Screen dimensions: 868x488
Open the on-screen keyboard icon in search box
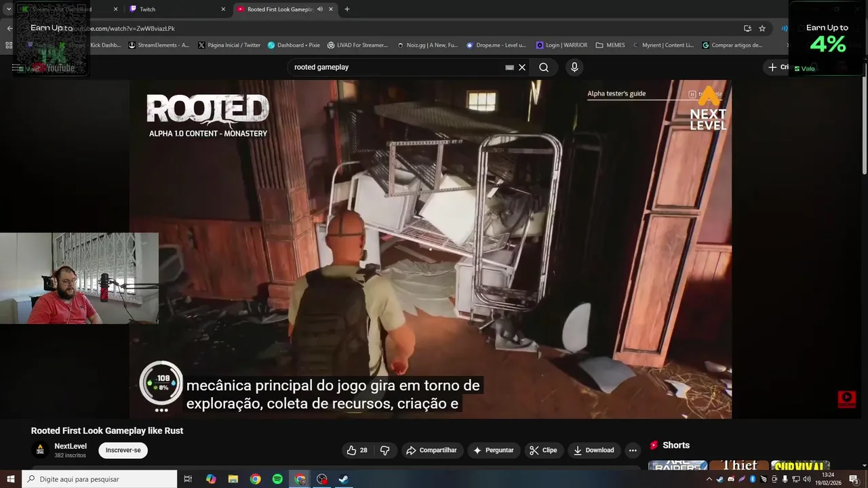click(509, 67)
